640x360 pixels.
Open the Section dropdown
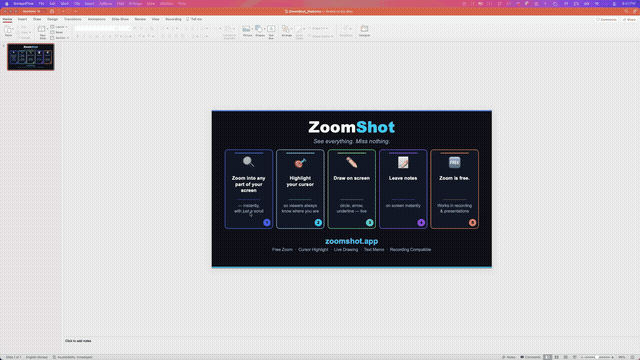pos(60,38)
